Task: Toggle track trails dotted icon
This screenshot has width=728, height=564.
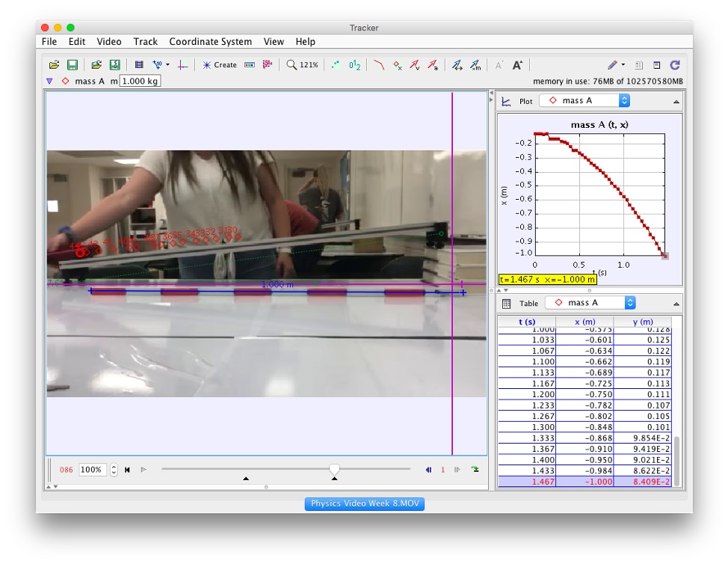Action: (335, 65)
